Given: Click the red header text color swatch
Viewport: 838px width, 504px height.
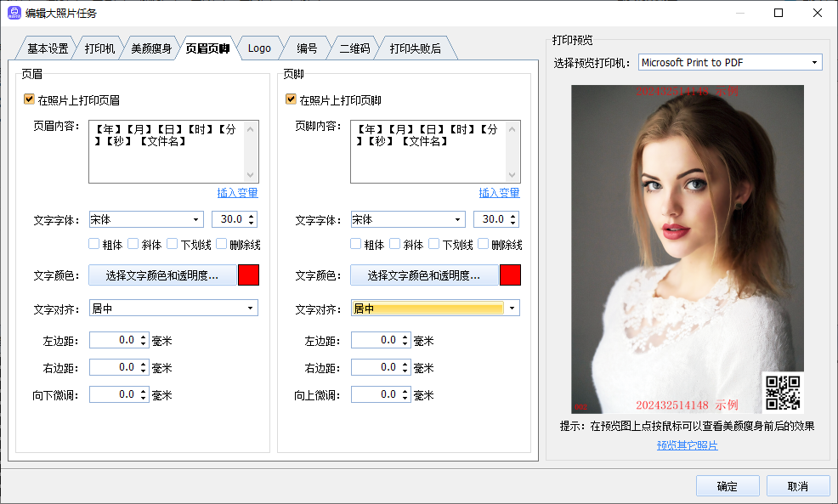Looking at the screenshot, I should click(249, 275).
